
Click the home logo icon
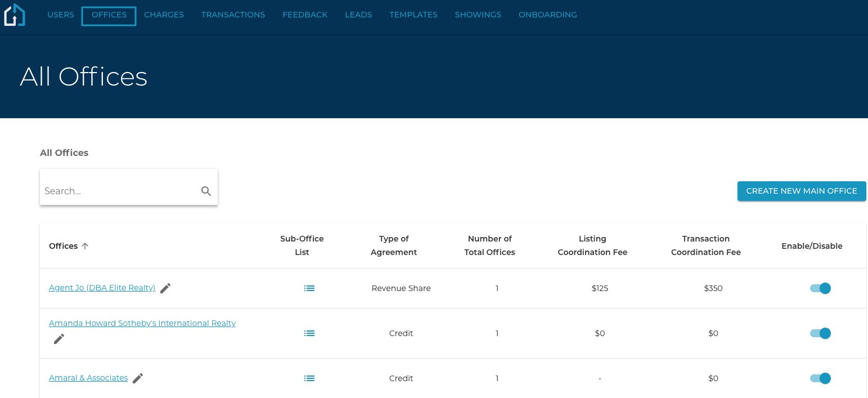15,15
